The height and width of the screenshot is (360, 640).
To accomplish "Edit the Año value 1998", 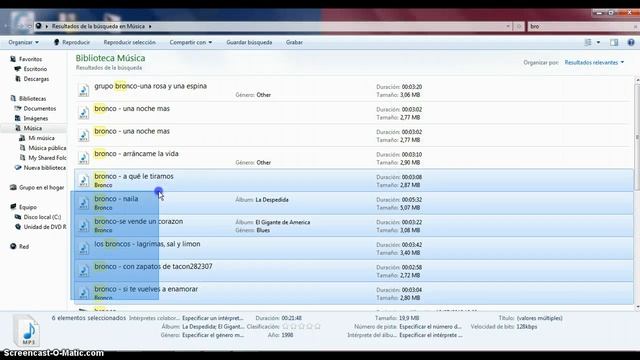I will point(287,335).
